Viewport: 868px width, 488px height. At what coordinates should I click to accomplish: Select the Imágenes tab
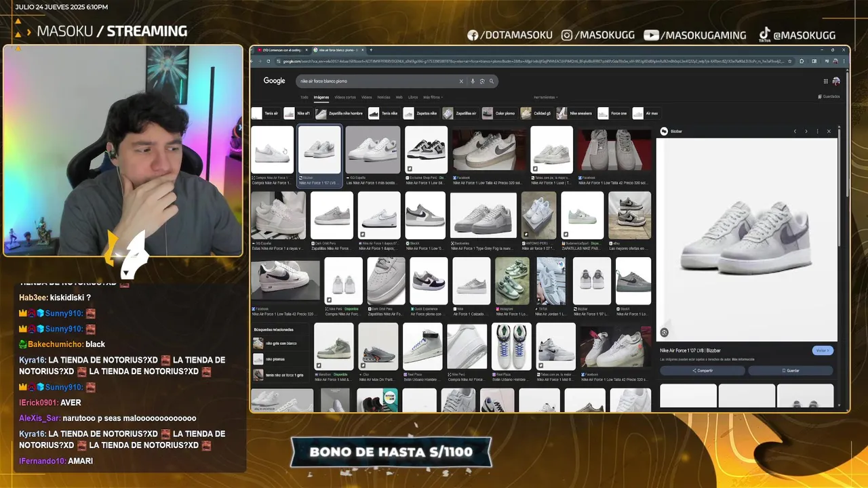321,98
